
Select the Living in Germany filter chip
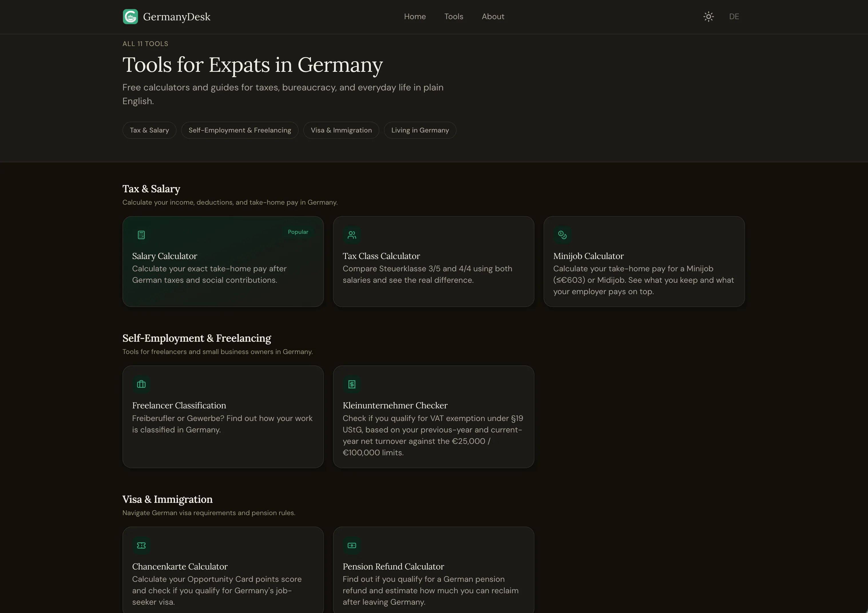[x=420, y=130]
